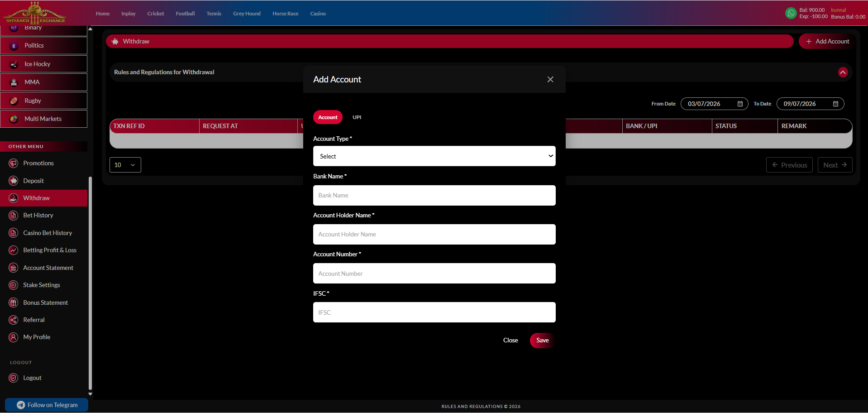Viewport: 868px width, 413px height.
Task: Switch to the UPI tab
Action: click(357, 117)
